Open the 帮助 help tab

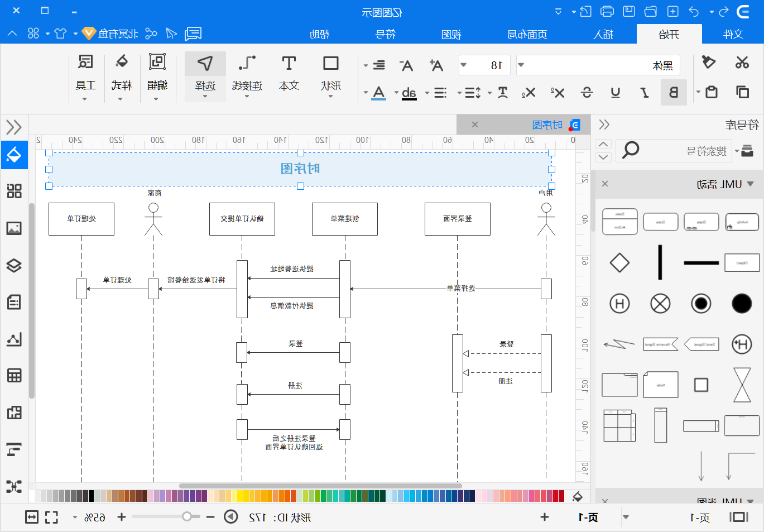pos(320,34)
